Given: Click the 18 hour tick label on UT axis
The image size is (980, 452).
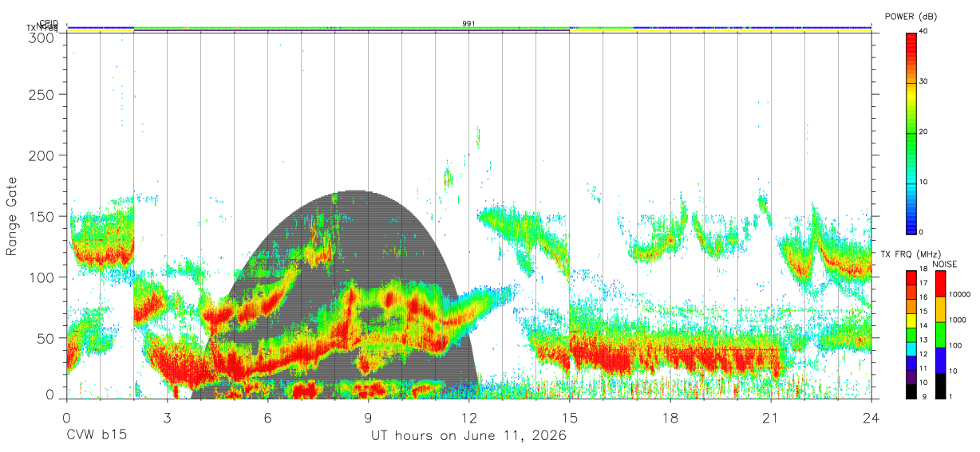Looking at the screenshot, I should 670,419.
